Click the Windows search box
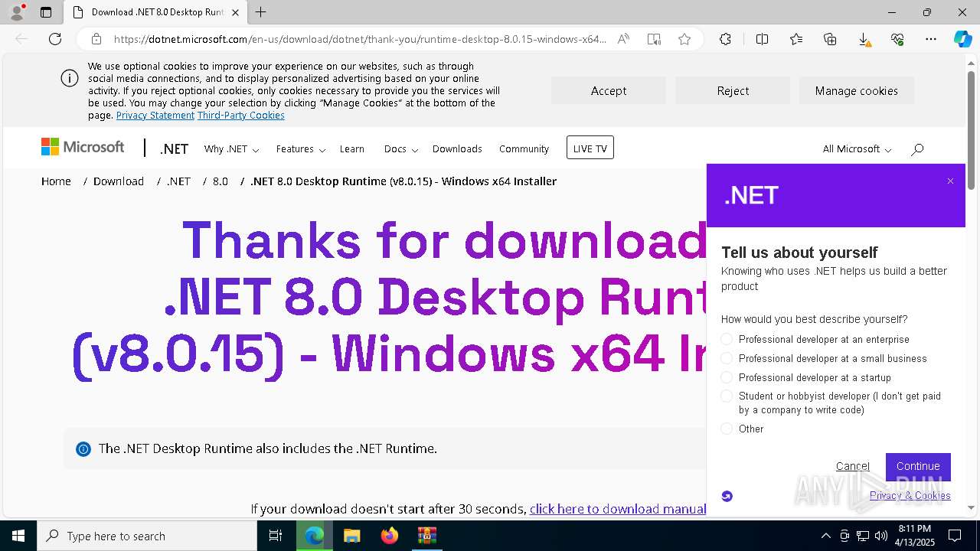 147,536
